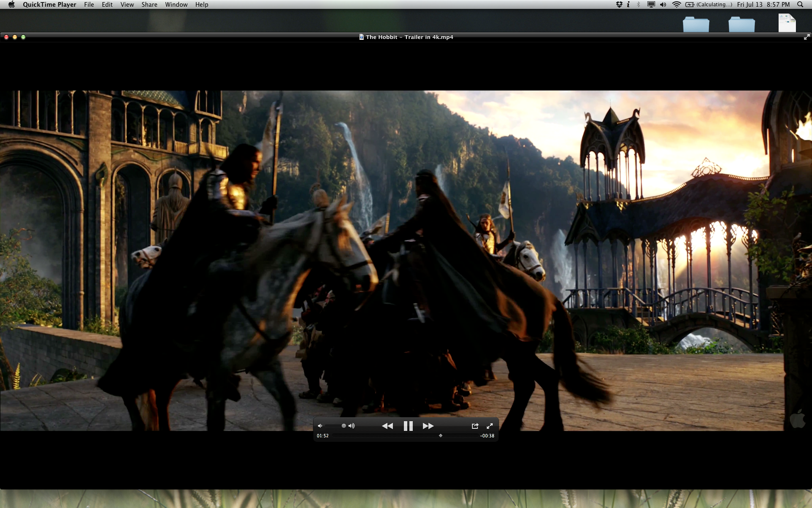The height and width of the screenshot is (508, 812).
Task: Open Spotlight search magnifier icon
Action: point(800,5)
